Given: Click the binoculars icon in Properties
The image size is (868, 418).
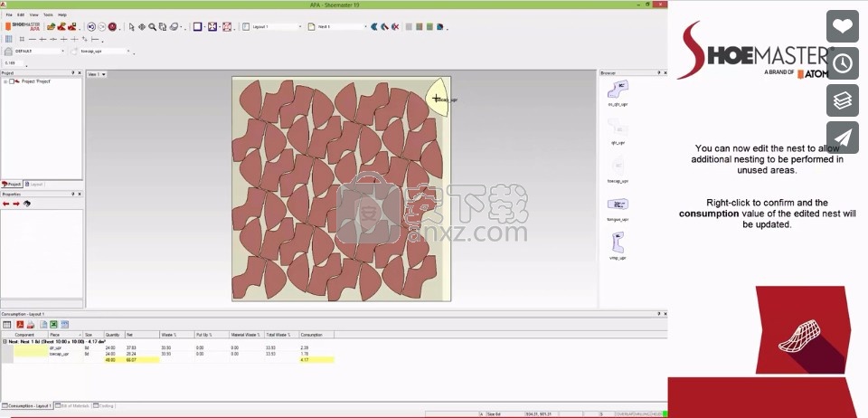Looking at the screenshot, I should [26, 204].
